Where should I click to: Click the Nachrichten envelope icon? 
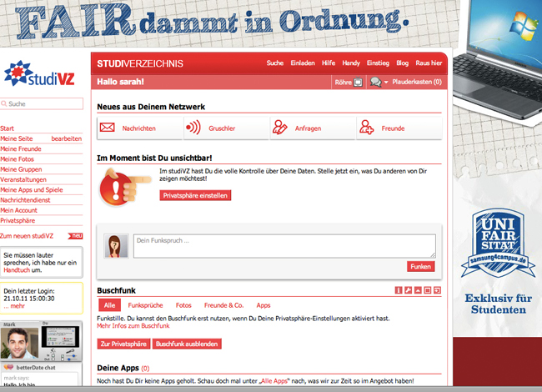(108, 128)
